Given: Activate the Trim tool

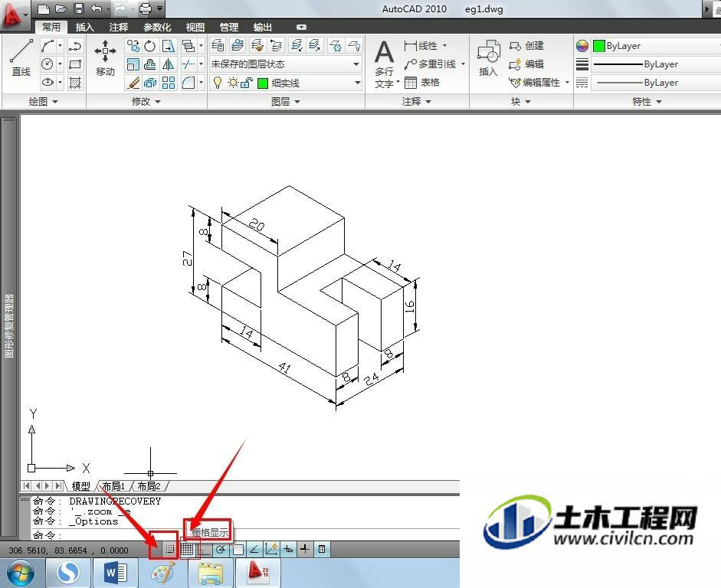Looking at the screenshot, I should (x=188, y=64).
